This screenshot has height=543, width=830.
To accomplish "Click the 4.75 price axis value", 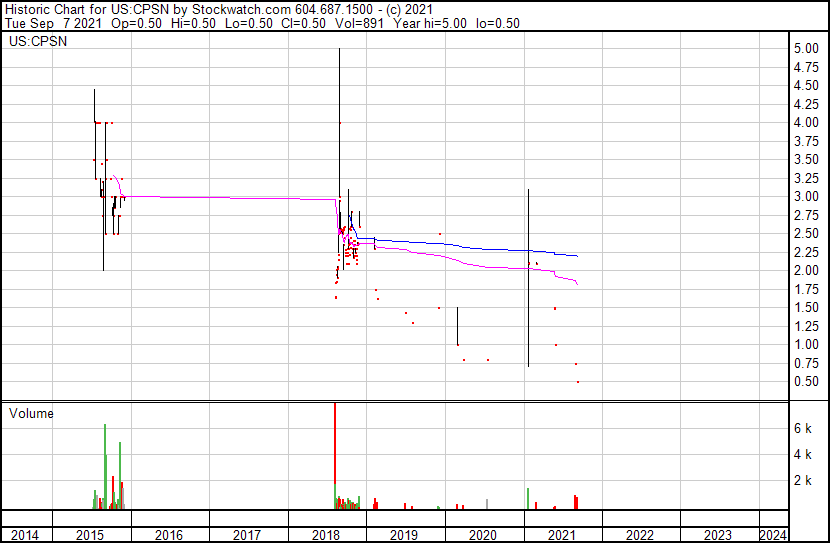I will click(806, 67).
